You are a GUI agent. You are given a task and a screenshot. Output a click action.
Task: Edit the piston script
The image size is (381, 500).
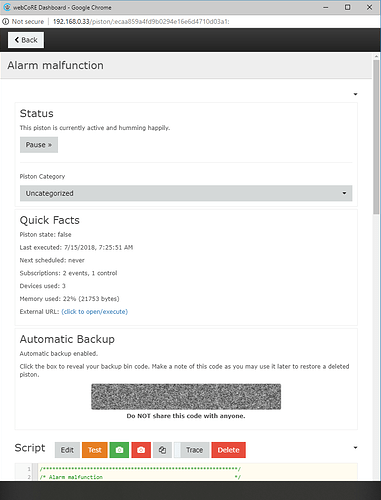coord(67,450)
